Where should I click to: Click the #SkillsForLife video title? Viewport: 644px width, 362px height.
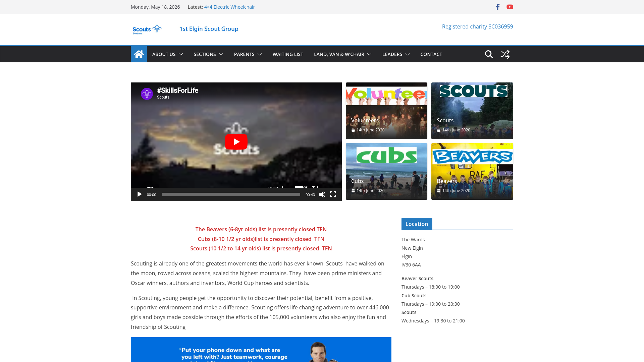pos(177,90)
